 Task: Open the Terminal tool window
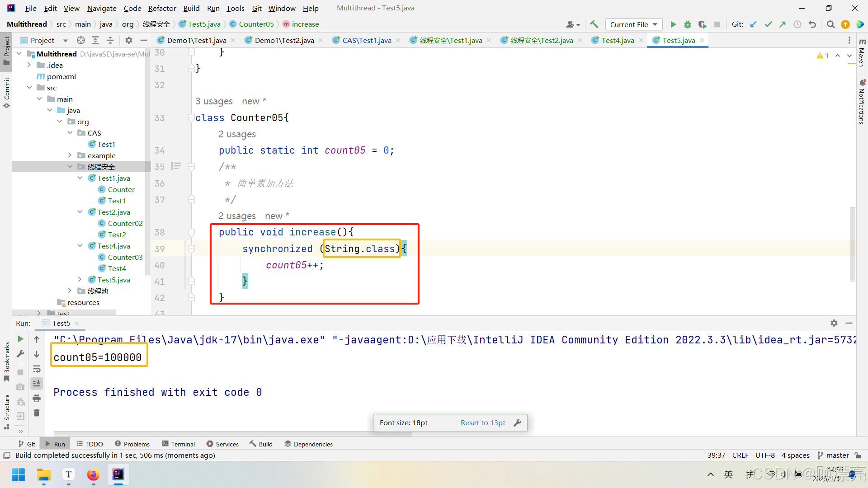tap(179, 444)
